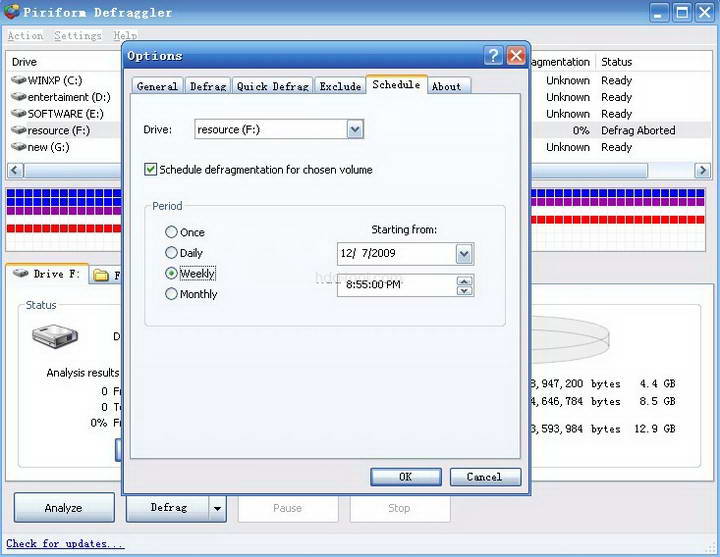Close the Options dialog with the red X
The width and height of the screenshot is (720, 557).
[x=516, y=56]
